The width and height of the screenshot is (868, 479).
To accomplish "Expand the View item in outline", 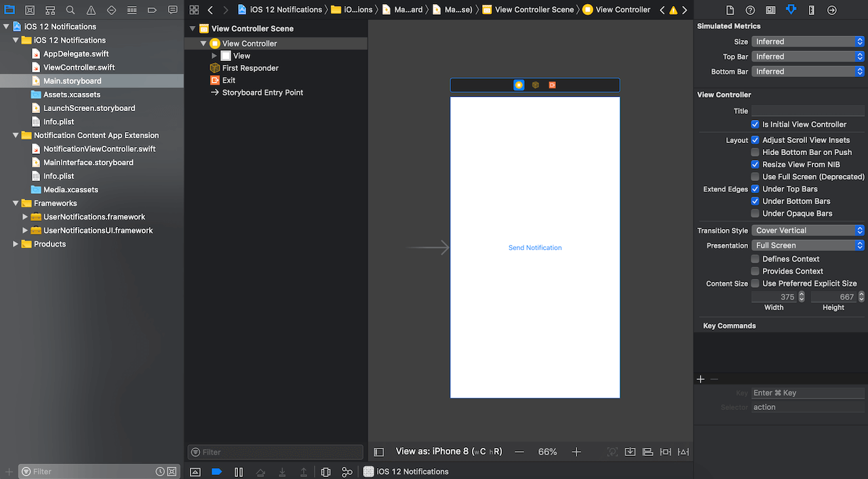I will click(x=214, y=56).
